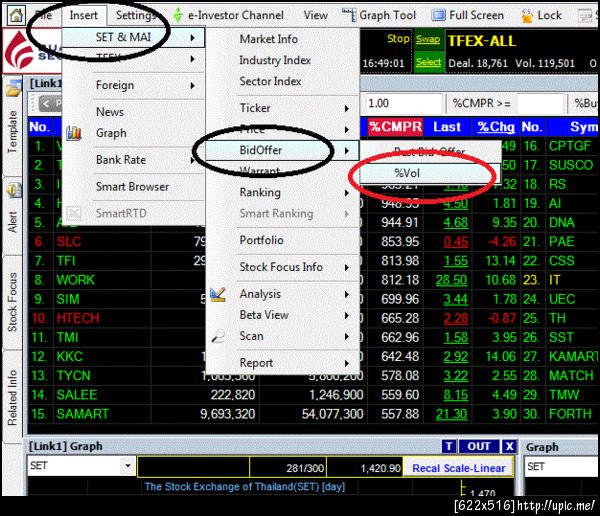Viewport: 600px width, 516px height.
Task: Click the Analysis chart pencil icon
Action: pos(217,294)
